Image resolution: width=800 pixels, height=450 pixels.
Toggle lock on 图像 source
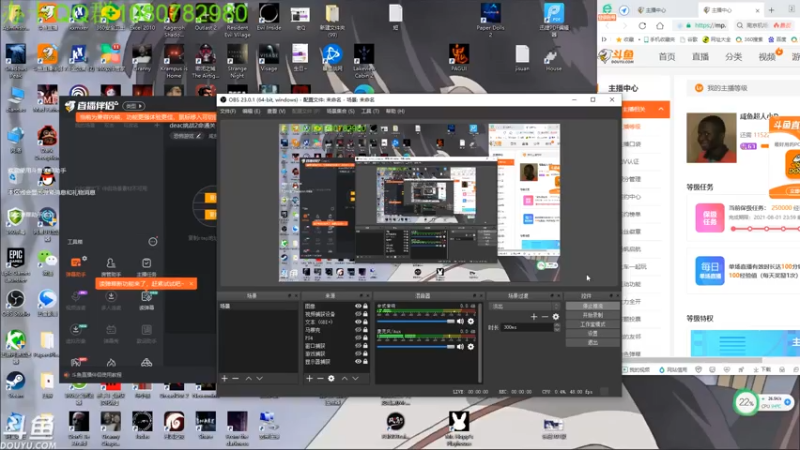point(365,306)
